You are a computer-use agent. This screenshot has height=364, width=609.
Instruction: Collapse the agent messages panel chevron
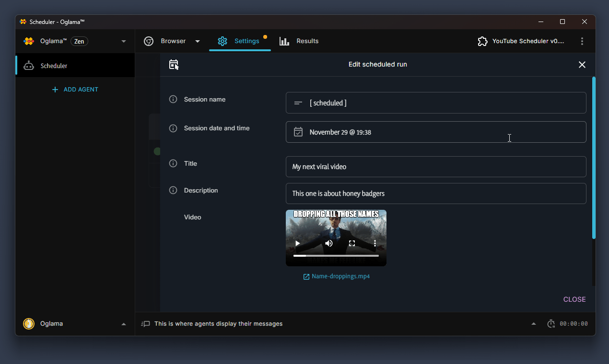pyautogui.click(x=533, y=323)
